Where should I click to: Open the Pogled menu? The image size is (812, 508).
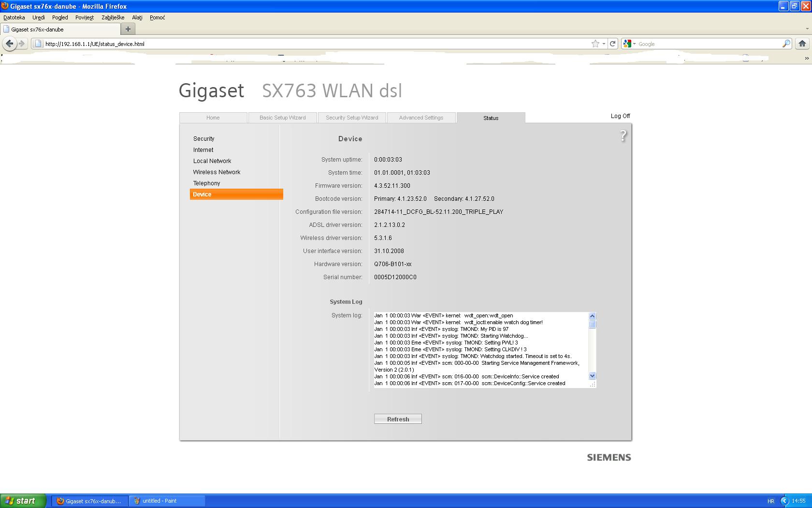(60, 17)
